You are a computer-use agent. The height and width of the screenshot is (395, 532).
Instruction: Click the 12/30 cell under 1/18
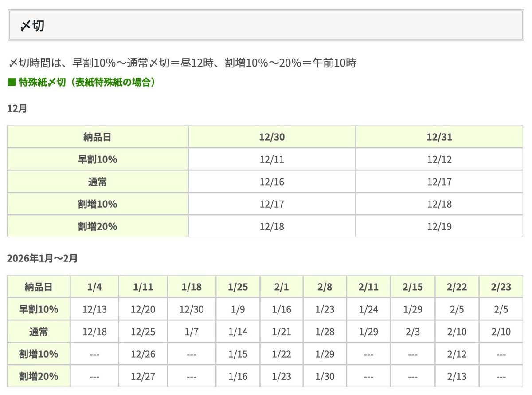click(192, 309)
